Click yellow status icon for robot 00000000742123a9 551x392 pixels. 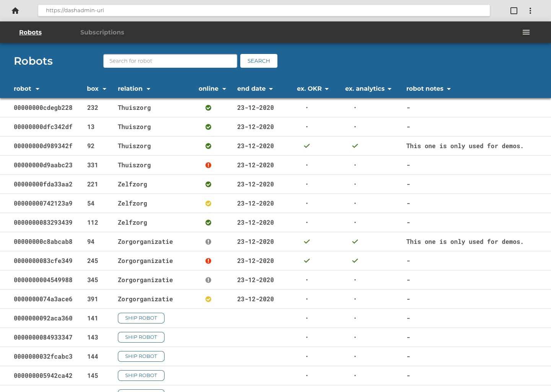click(208, 203)
